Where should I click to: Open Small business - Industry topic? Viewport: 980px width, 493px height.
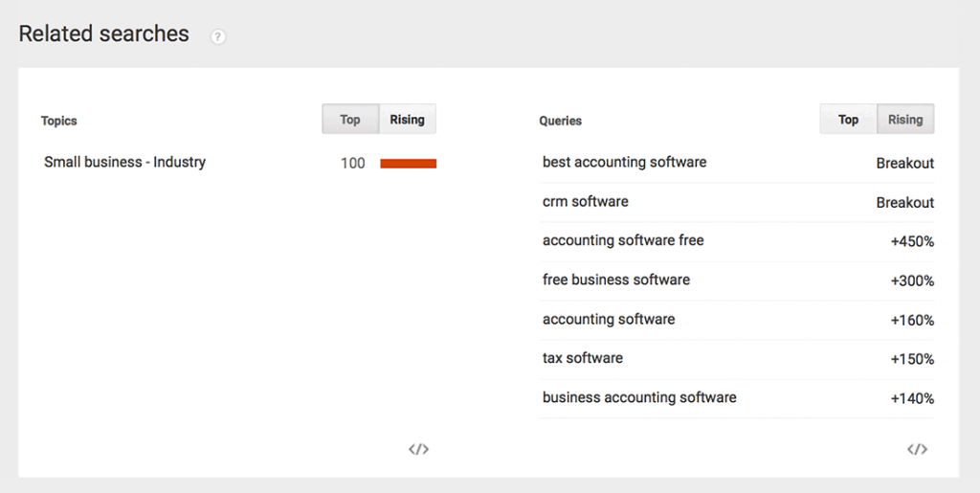click(x=125, y=163)
